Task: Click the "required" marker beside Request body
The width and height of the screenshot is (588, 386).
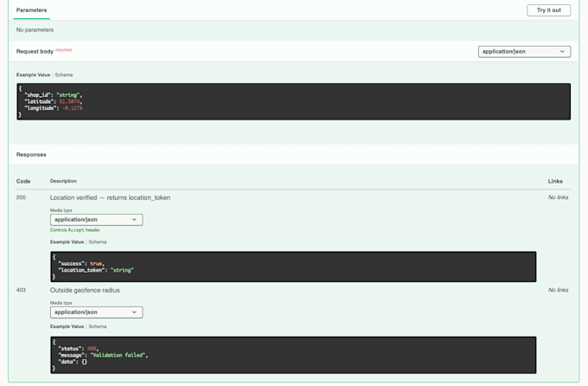Action: coord(64,49)
